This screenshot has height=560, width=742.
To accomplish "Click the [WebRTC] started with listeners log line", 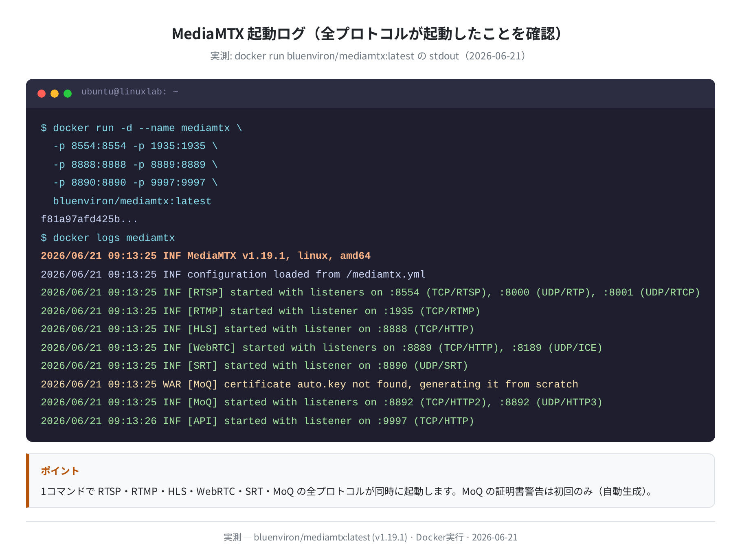I will tap(321, 348).
